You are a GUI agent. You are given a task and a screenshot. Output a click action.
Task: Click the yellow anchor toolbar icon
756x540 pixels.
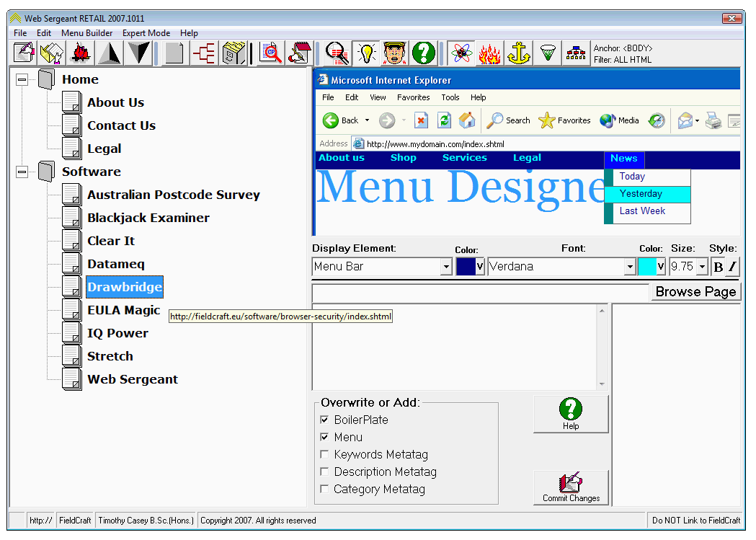pyautogui.click(x=518, y=53)
